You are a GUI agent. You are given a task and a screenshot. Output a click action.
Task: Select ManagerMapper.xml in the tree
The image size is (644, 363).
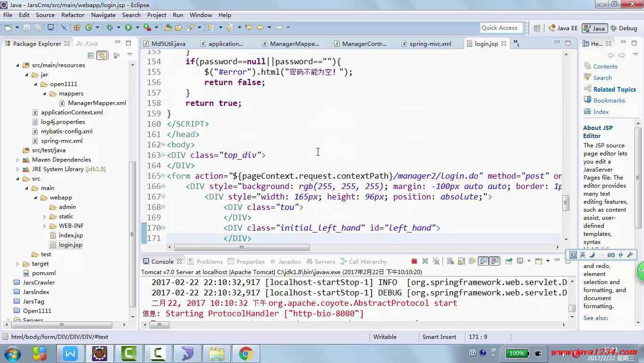(x=97, y=103)
